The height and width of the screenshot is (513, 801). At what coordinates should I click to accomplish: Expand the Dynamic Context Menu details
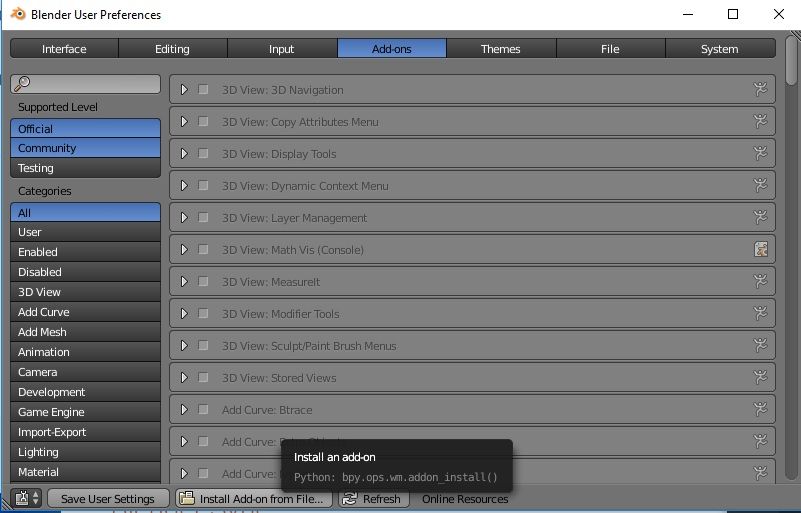184,185
